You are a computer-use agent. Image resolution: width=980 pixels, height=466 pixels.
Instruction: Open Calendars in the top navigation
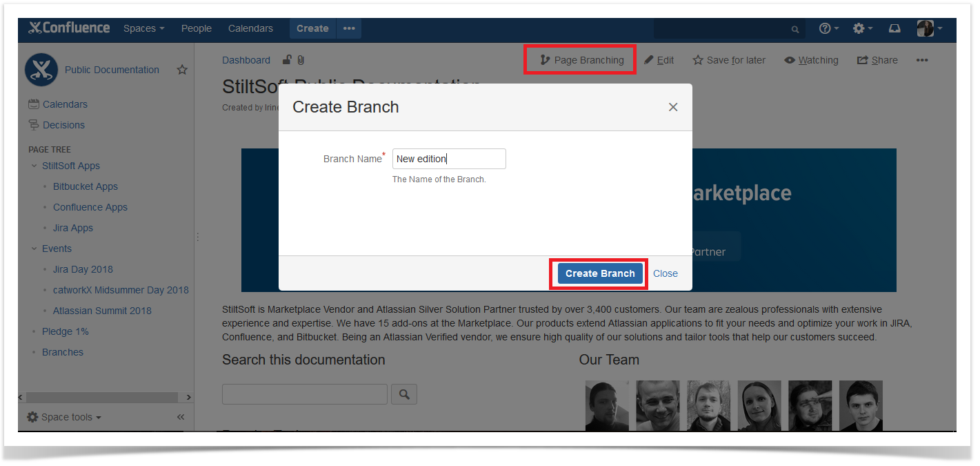(250, 28)
